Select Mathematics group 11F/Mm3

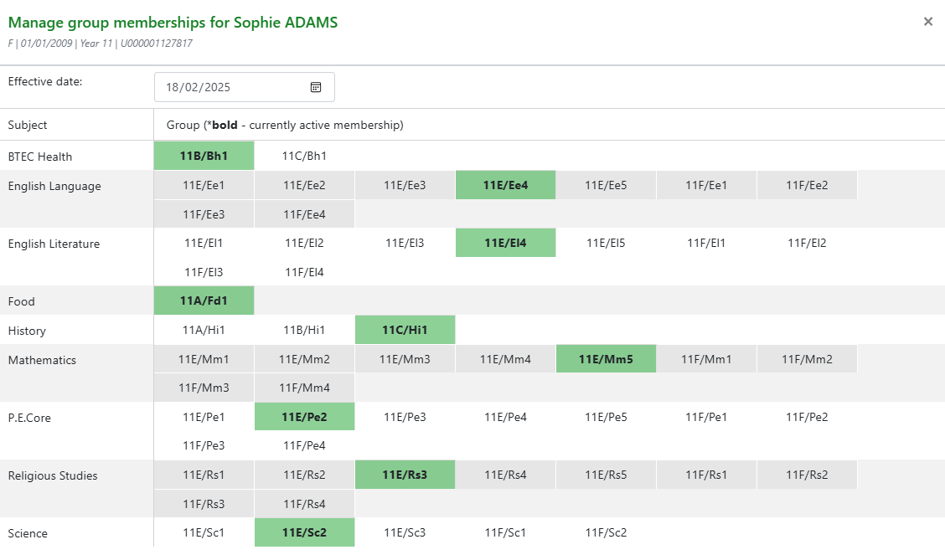coord(204,388)
